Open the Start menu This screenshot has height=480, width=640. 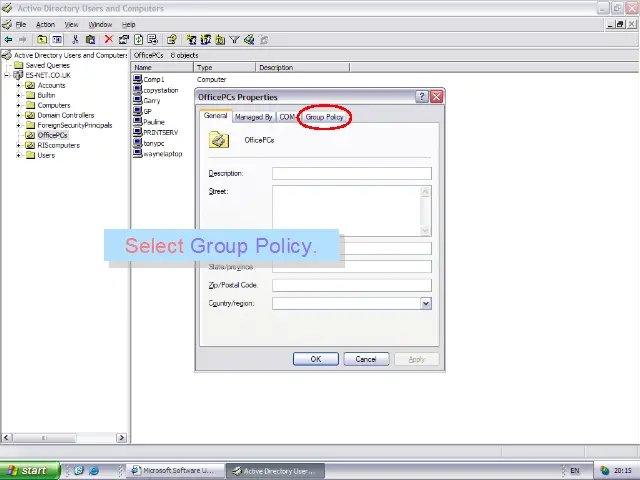coord(29,471)
